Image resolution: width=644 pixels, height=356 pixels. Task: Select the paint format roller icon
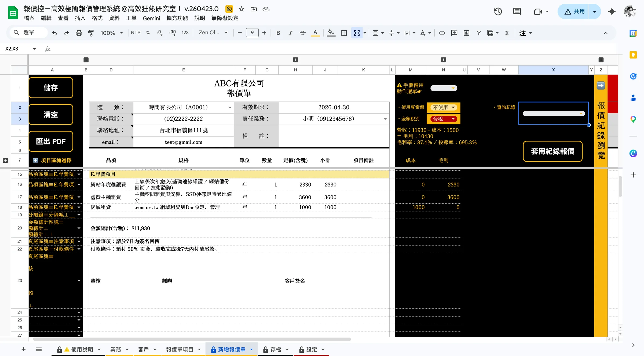(x=91, y=33)
